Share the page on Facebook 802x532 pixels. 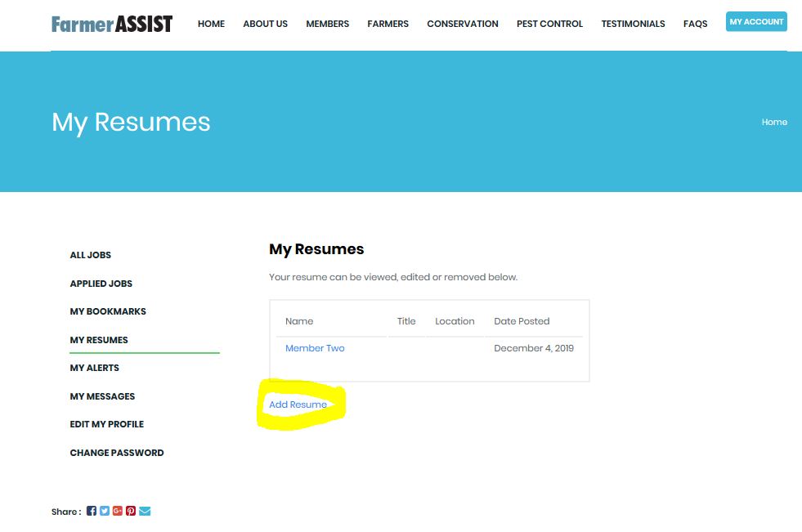click(x=92, y=512)
